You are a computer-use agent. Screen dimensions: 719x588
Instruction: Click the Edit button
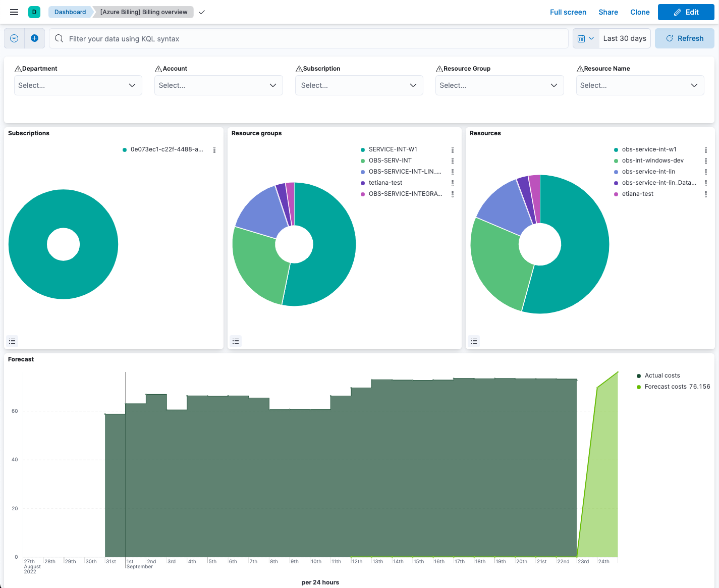(686, 12)
